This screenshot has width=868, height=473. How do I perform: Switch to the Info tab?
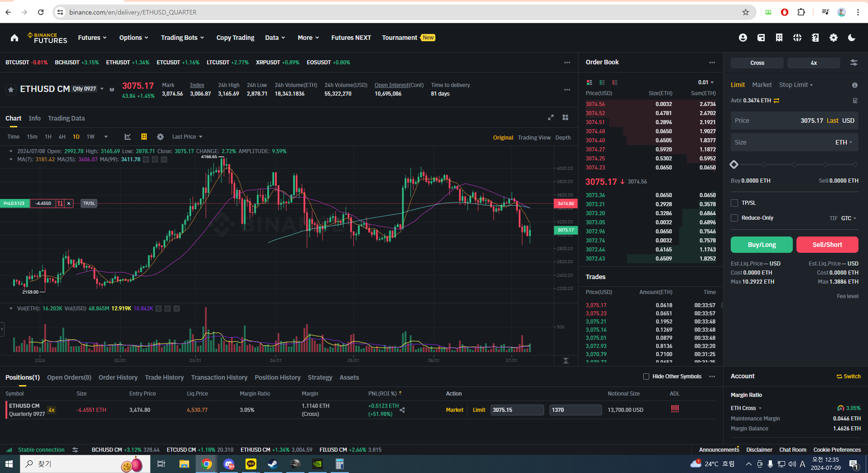tap(34, 118)
